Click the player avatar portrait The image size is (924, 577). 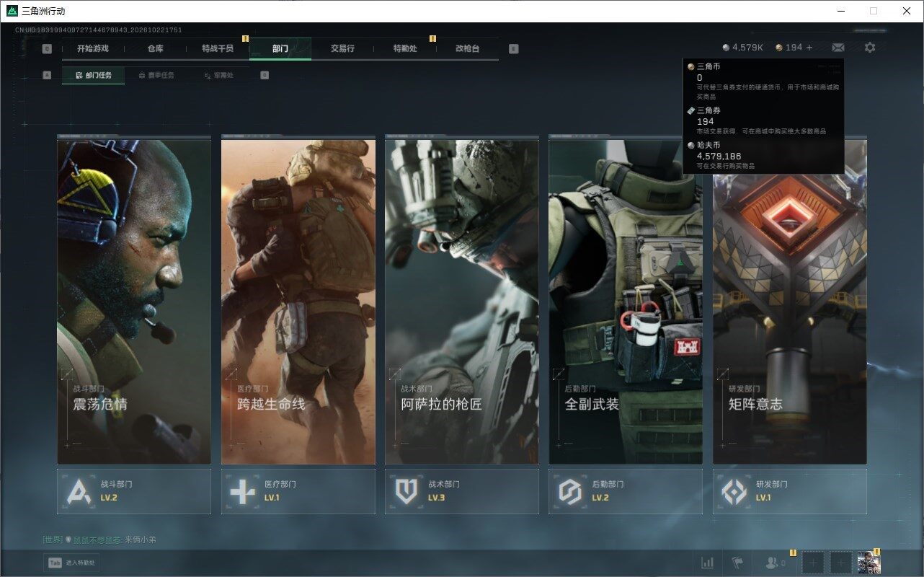pyautogui.click(x=869, y=563)
